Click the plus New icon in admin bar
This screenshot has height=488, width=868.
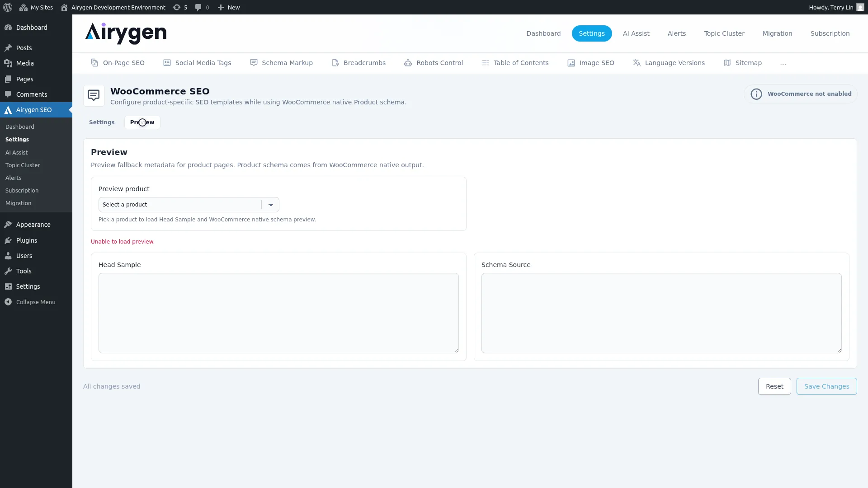coord(221,7)
